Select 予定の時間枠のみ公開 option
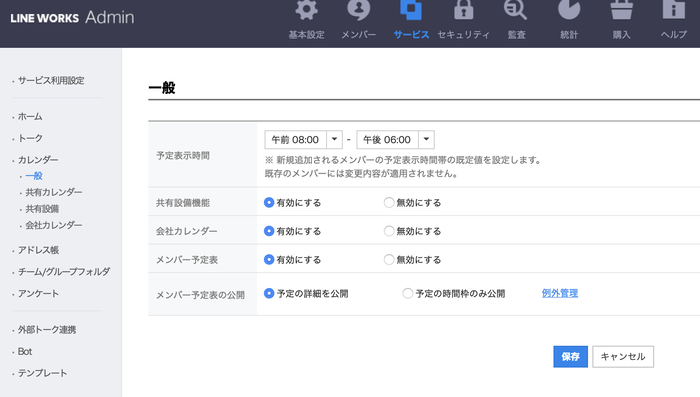This screenshot has width=700, height=397. pos(408,293)
